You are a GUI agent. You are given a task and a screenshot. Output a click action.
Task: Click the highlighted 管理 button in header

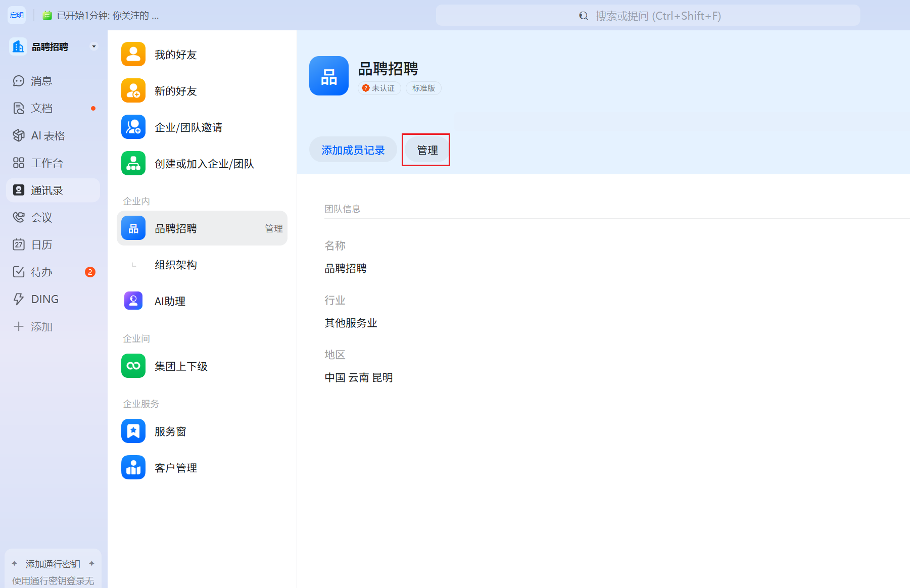click(427, 150)
